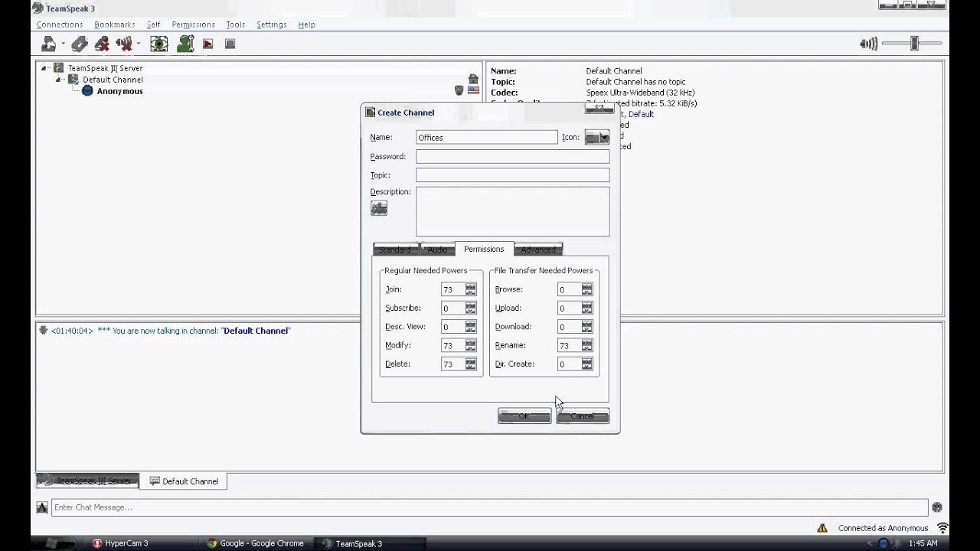Click the Disconnect from server toolbar icon
Image resolution: width=980 pixels, height=551 pixels.
click(102, 44)
